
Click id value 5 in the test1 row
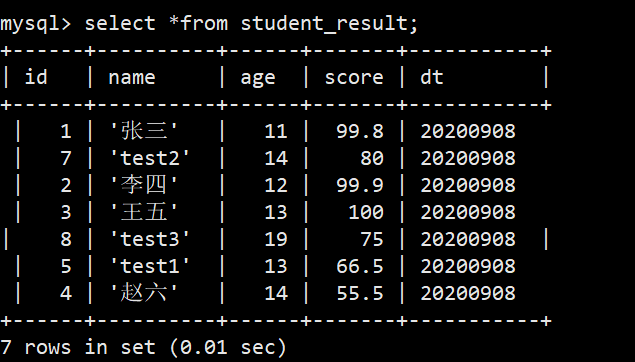(66, 266)
